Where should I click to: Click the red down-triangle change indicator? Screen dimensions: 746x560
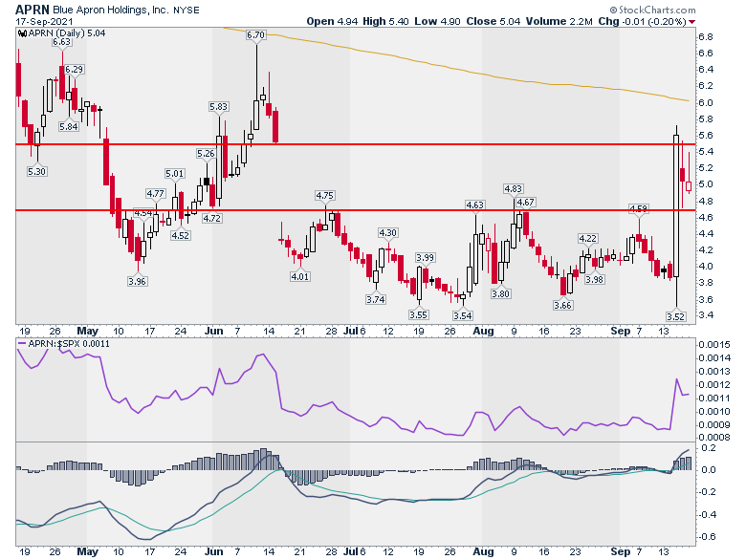[691, 22]
